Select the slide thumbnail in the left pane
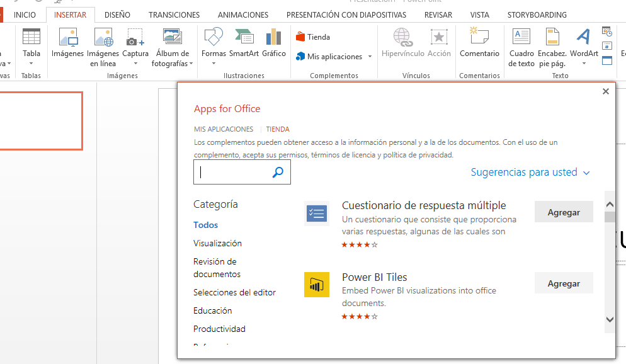 coord(41,121)
